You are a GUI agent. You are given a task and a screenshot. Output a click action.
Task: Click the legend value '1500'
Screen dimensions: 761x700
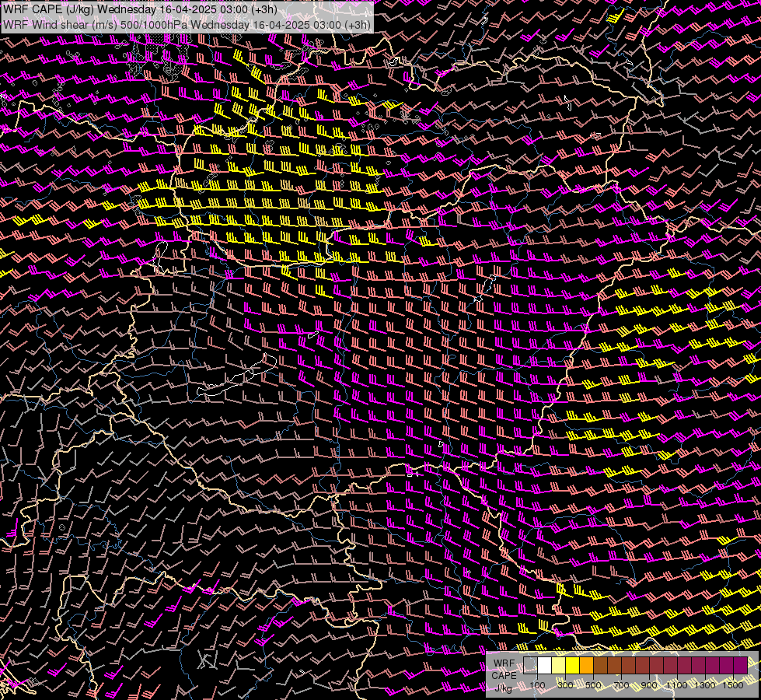tap(733, 685)
